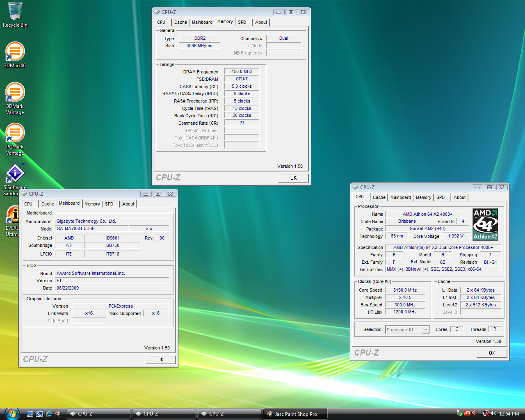
Task: Click the muted red speaker tray icon
Action: click(x=474, y=413)
